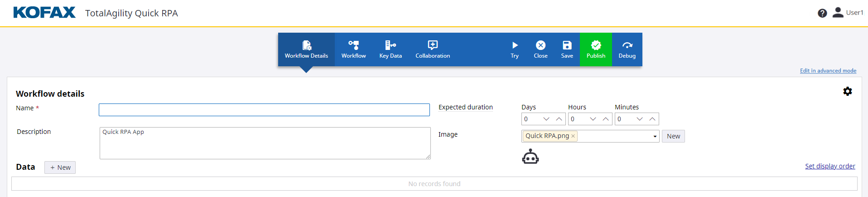Open the Collaboration tab
This screenshot has height=197, width=868.
click(x=433, y=49)
